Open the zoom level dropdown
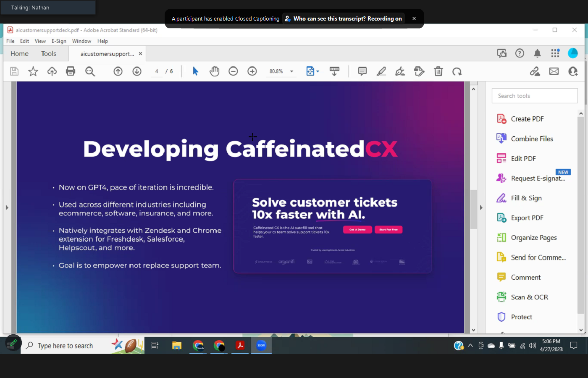Screen dimensions: 588x378 click(291, 71)
